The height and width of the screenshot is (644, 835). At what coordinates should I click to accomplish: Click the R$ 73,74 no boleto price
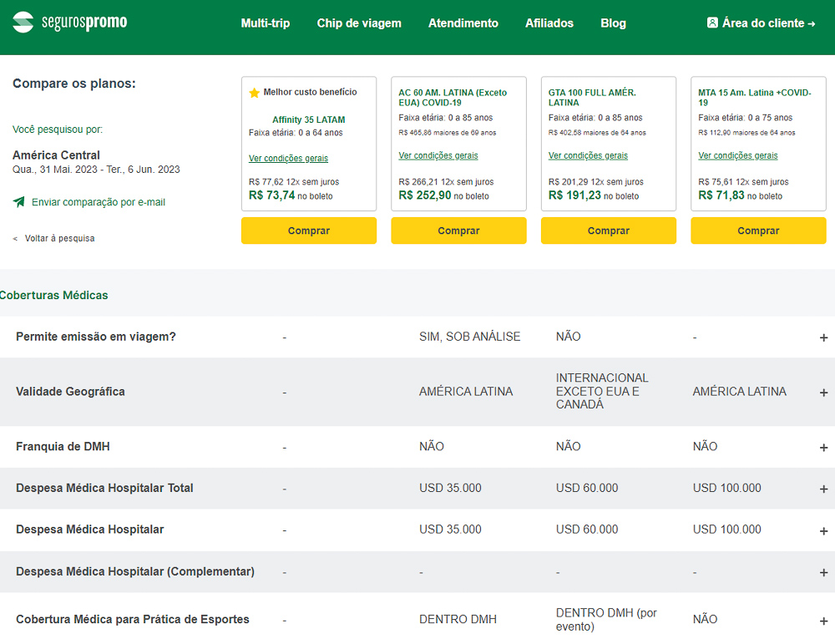click(x=291, y=195)
